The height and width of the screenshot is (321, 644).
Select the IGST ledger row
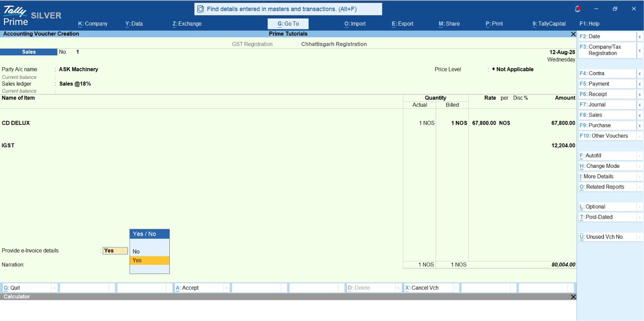(288, 146)
